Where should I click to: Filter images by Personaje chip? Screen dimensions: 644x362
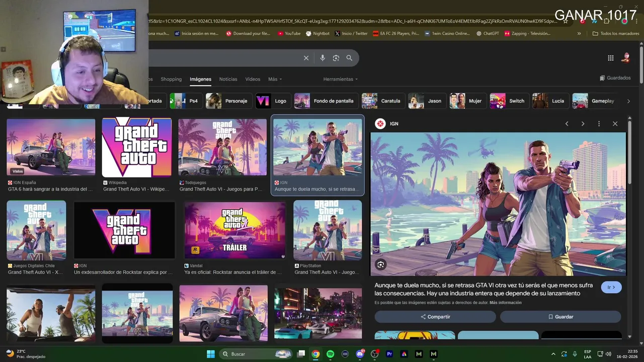(228, 101)
